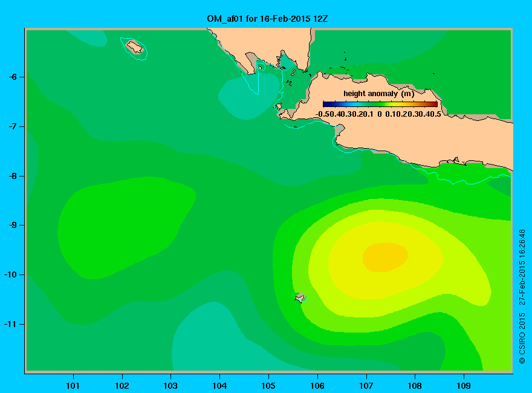Click the 'height anomaly (m)' legend label

click(x=378, y=94)
